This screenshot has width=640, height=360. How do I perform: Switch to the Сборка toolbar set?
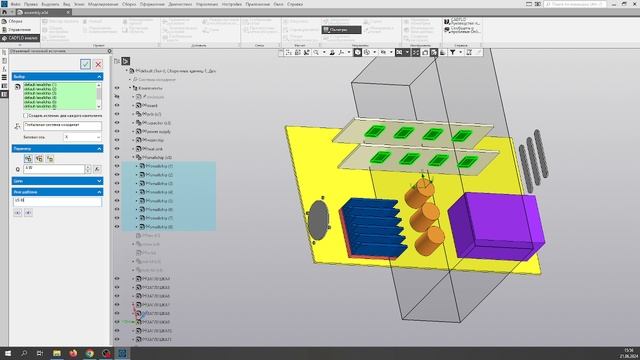click(x=20, y=21)
